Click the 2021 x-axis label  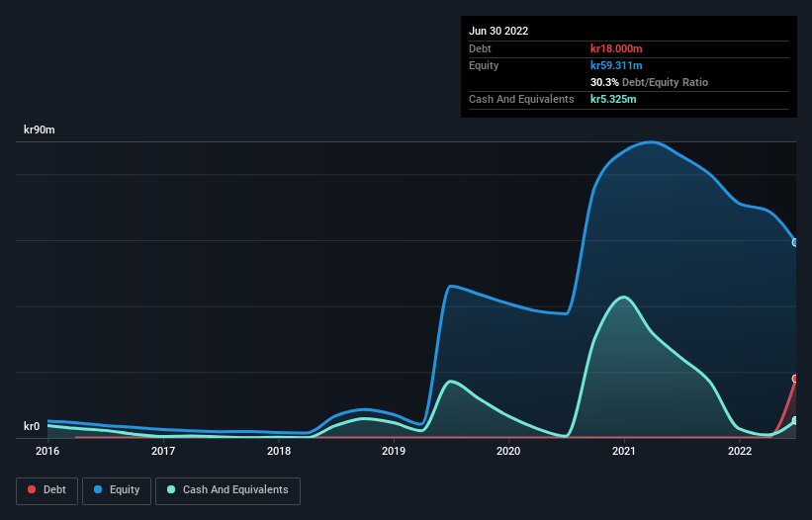pyautogui.click(x=624, y=451)
